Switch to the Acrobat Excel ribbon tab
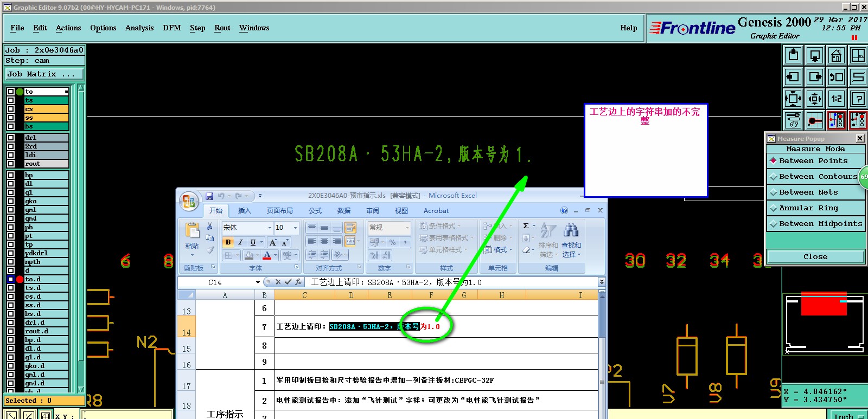 pyautogui.click(x=436, y=211)
